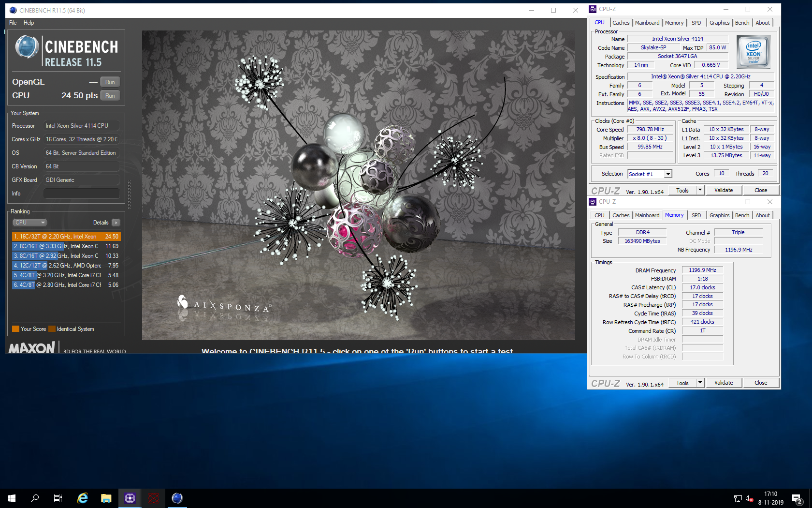Open Mainboard tab in lower CPU-Z
This screenshot has width=812, height=508.
[x=647, y=215]
